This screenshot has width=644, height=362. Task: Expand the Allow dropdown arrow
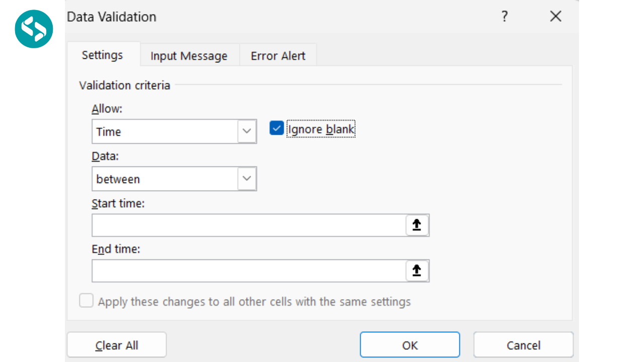click(x=247, y=131)
